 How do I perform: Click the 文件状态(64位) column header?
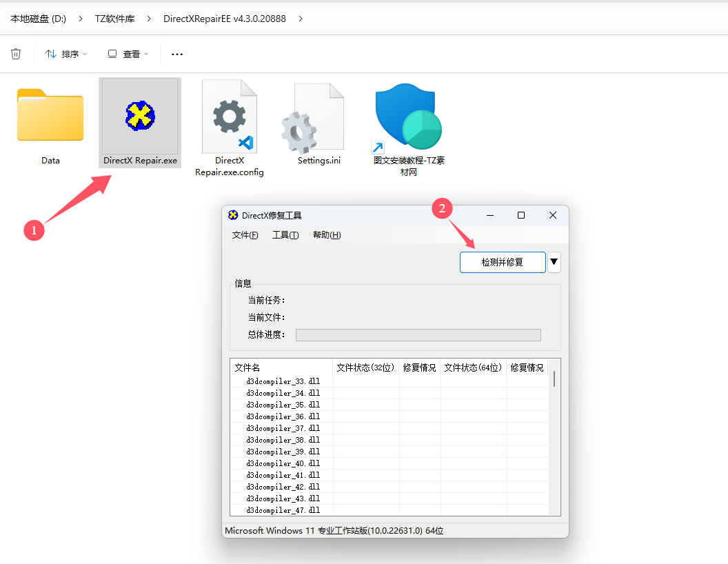474,367
